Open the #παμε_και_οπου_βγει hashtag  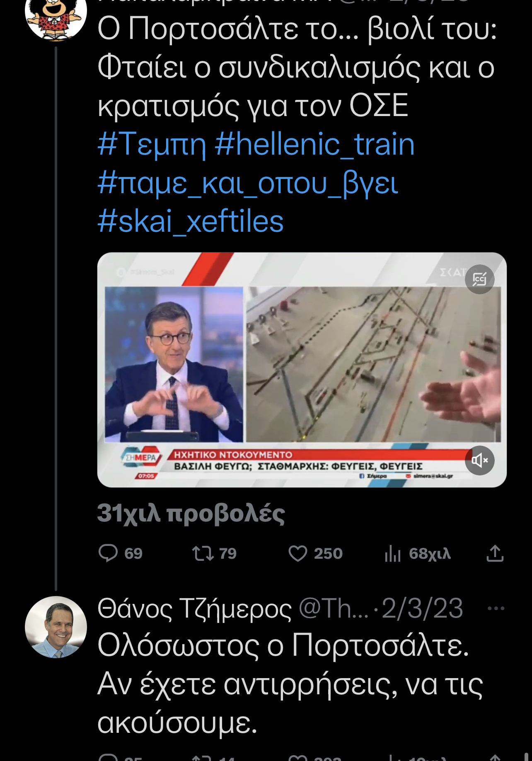point(248,183)
